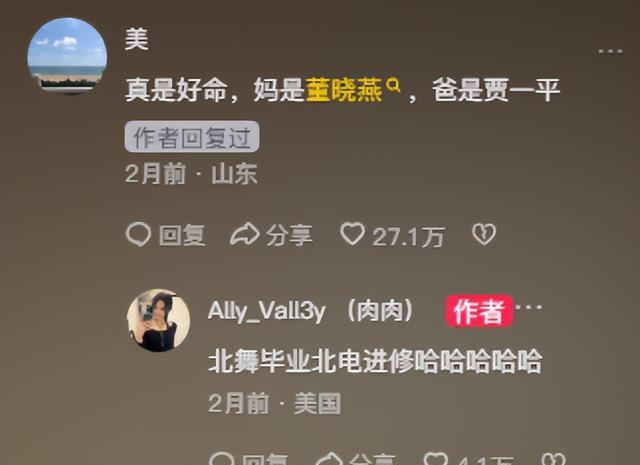
Task: Dislike top comment via broken heart
Action: click(484, 234)
